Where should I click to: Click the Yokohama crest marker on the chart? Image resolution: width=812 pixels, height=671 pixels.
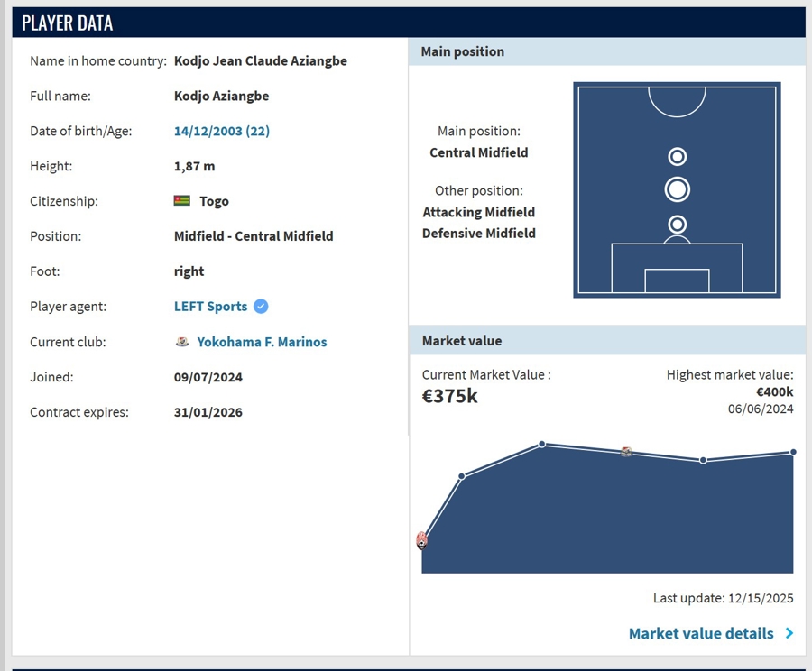[626, 451]
